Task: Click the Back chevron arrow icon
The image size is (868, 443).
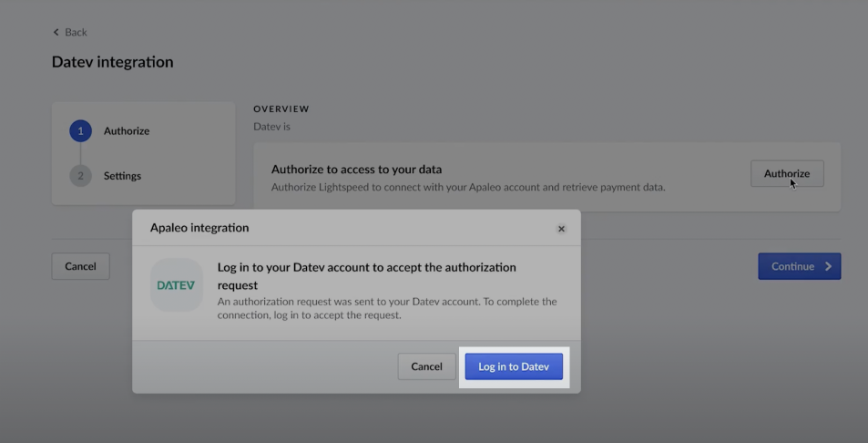Action: pyautogui.click(x=56, y=32)
